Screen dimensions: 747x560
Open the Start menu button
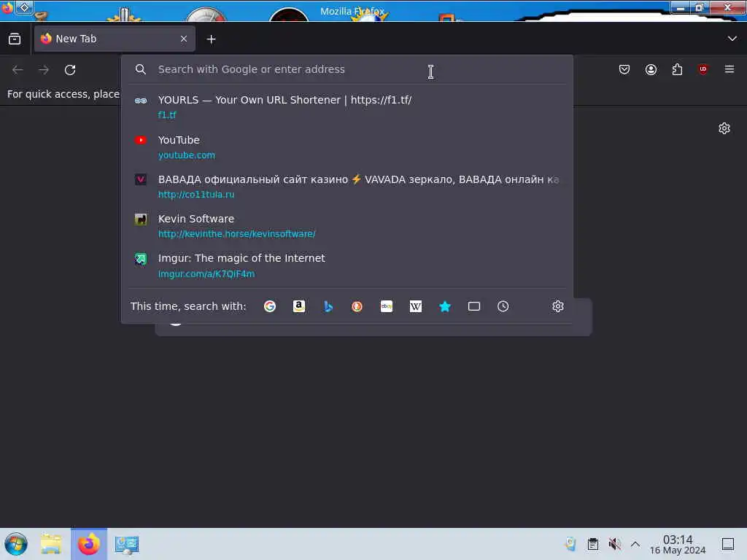click(16, 544)
